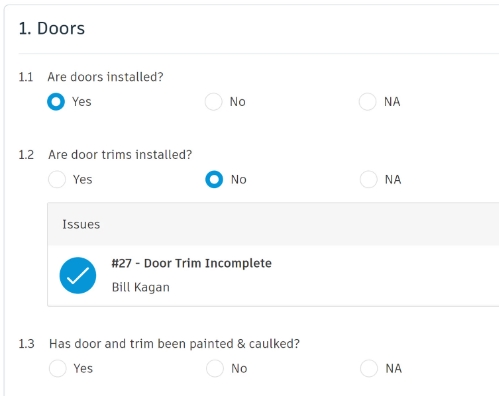499x396 pixels.
Task: Select Yes for 'Are doors installed?'
Action: pos(56,102)
